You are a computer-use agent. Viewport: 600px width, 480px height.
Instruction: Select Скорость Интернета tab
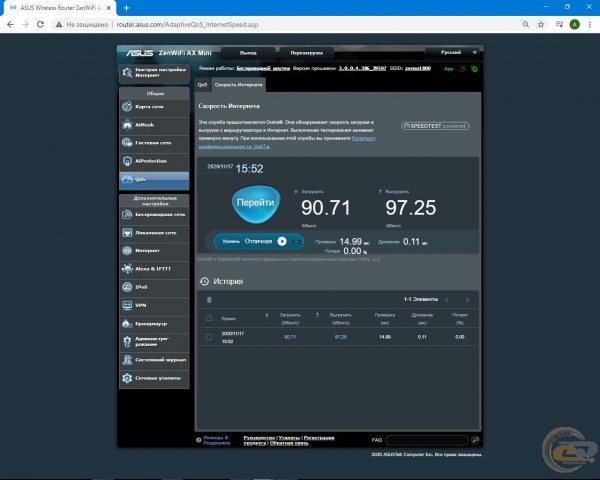(x=238, y=85)
